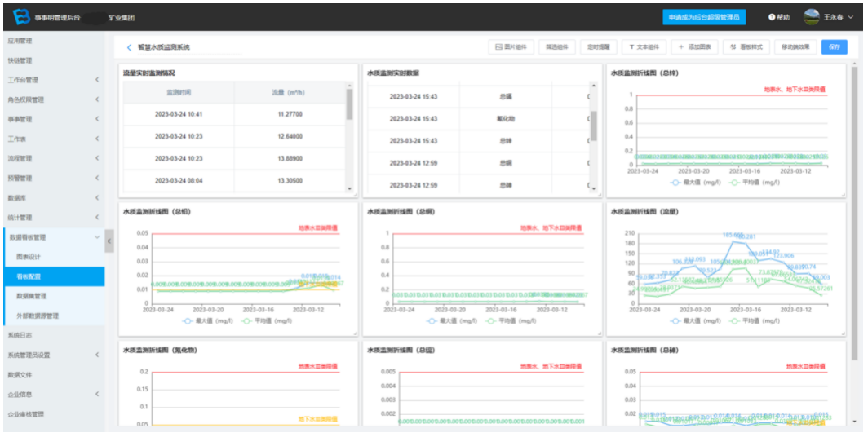Viewport: 868px width, 437px height.
Task: Click 2023-03-24 08:04 table cell
Action: [x=178, y=181]
